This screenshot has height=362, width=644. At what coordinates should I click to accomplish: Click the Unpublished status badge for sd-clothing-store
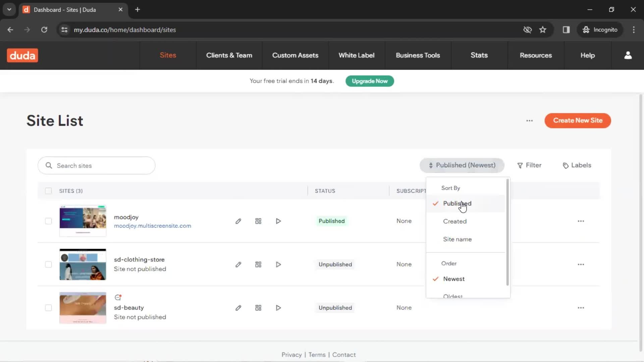point(335,264)
